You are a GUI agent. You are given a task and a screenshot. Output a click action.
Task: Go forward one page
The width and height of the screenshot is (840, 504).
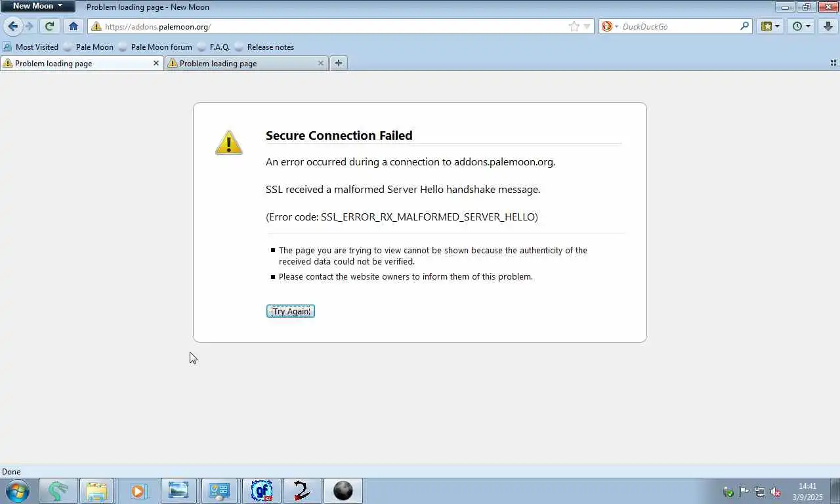pyautogui.click(x=29, y=26)
